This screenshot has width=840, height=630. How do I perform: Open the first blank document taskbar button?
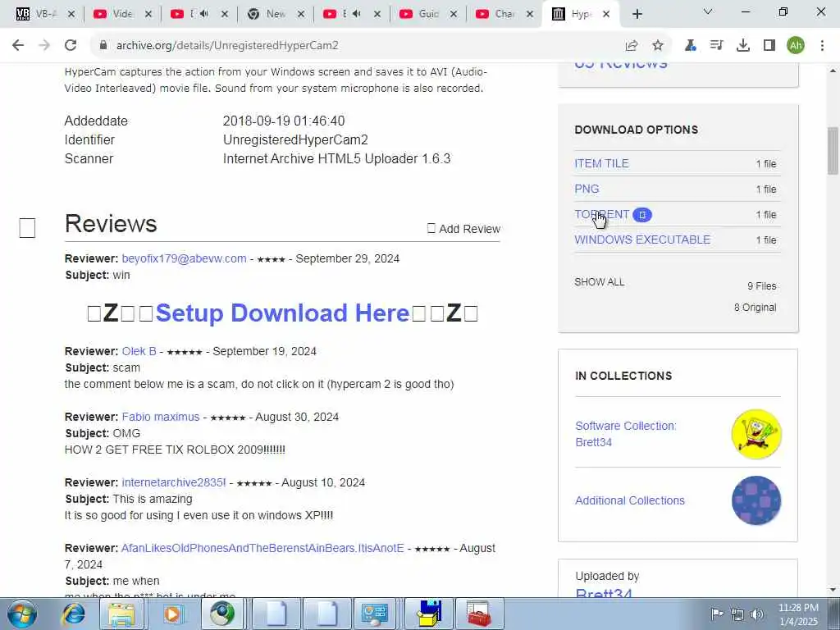pyautogui.click(x=276, y=614)
